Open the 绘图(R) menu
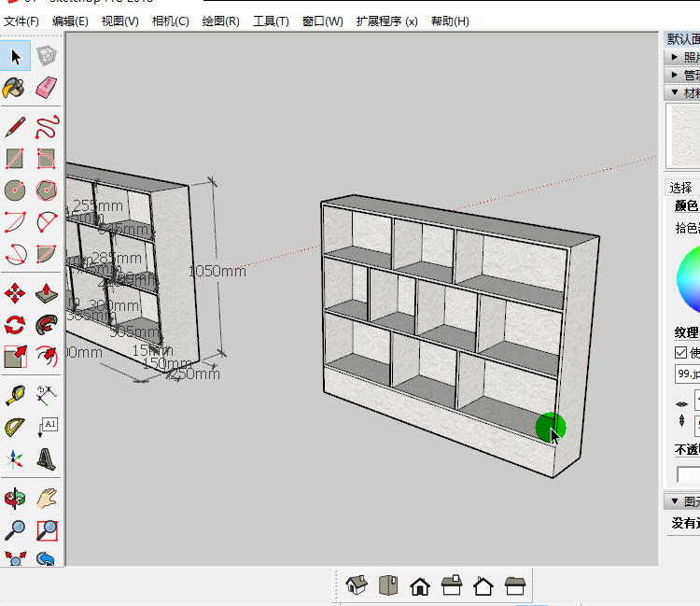Image resolution: width=700 pixels, height=606 pixels. 220,21
